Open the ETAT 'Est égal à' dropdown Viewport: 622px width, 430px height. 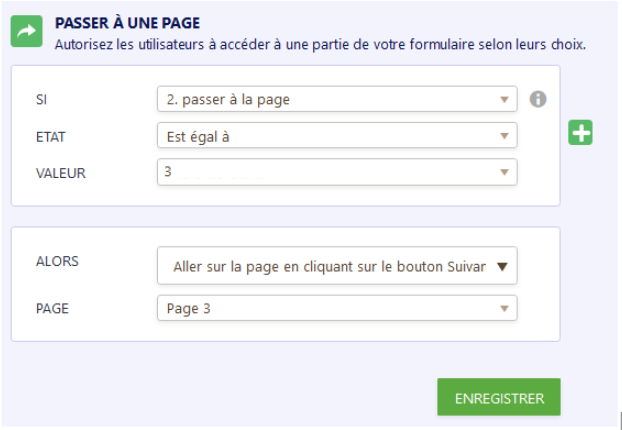[330, 135]
